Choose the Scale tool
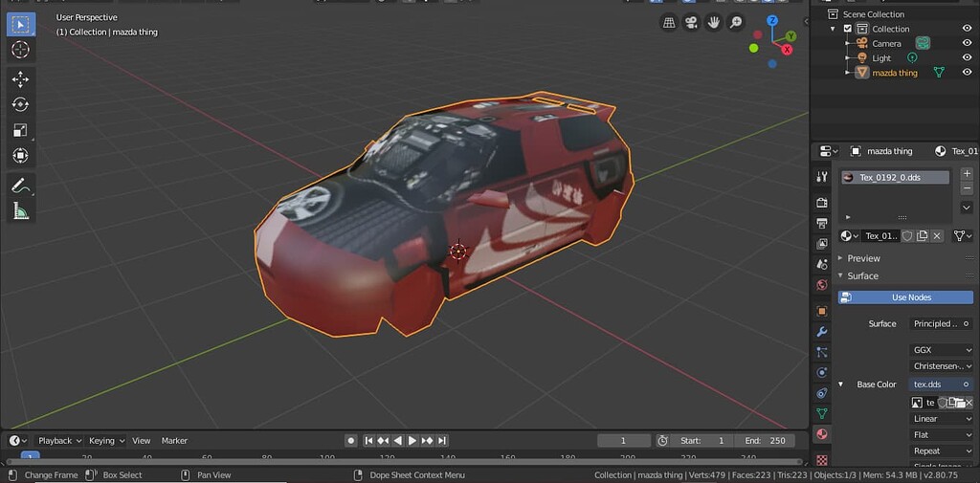 [x=21, y=130]
